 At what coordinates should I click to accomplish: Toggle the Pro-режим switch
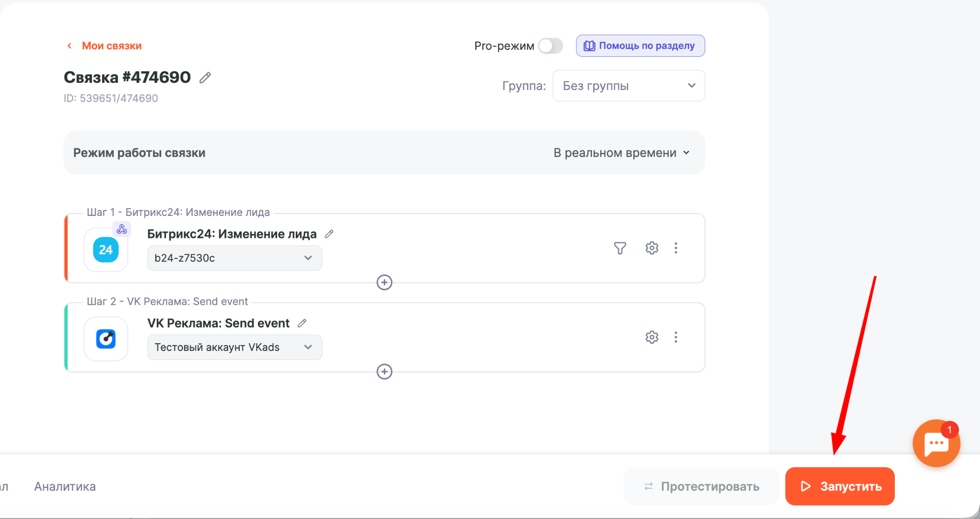click(550, 46)
